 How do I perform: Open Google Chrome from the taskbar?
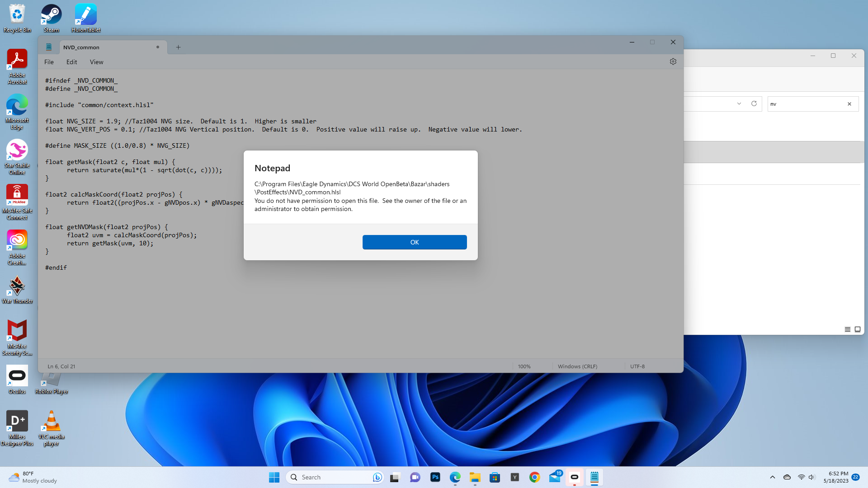click(535, 477)
